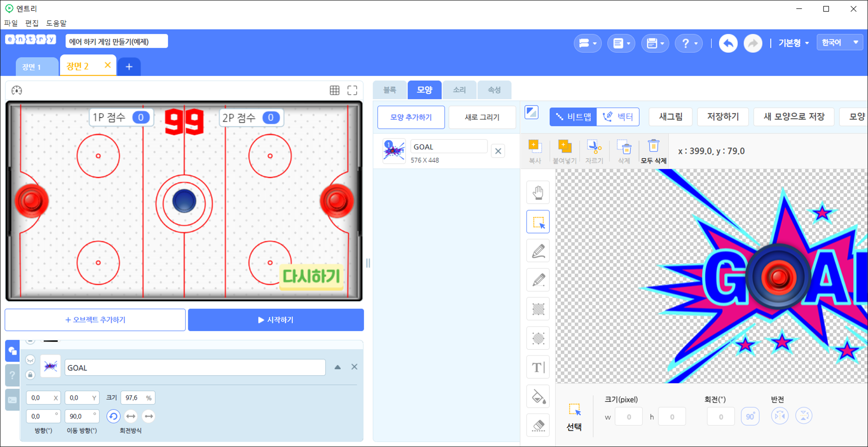Edit the project title field

point(116,41)
